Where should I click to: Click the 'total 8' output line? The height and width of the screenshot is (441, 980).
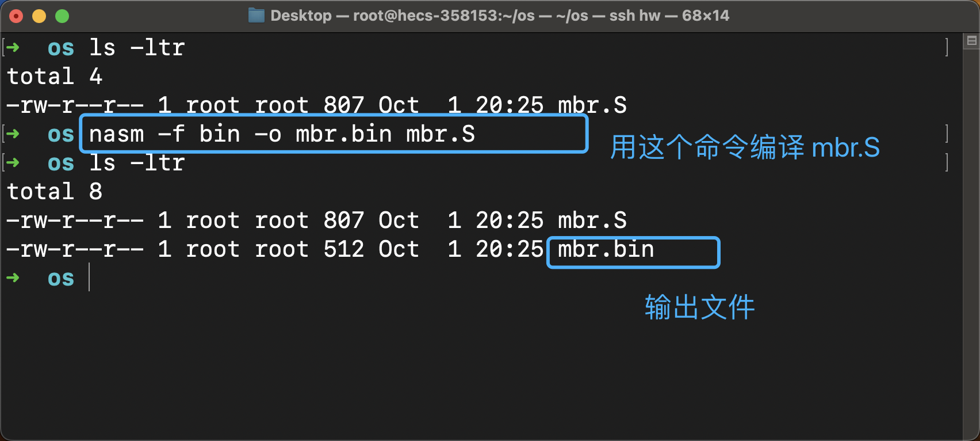[55, 192]
